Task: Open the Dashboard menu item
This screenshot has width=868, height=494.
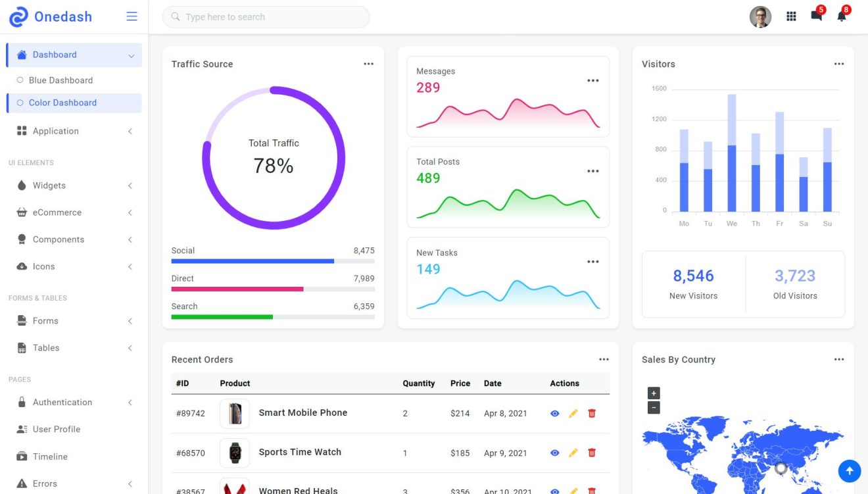Action: pos(54,55)
